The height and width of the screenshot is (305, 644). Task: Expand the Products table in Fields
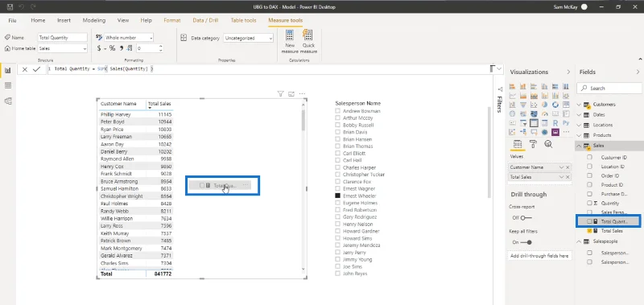[x=580, y=135]
